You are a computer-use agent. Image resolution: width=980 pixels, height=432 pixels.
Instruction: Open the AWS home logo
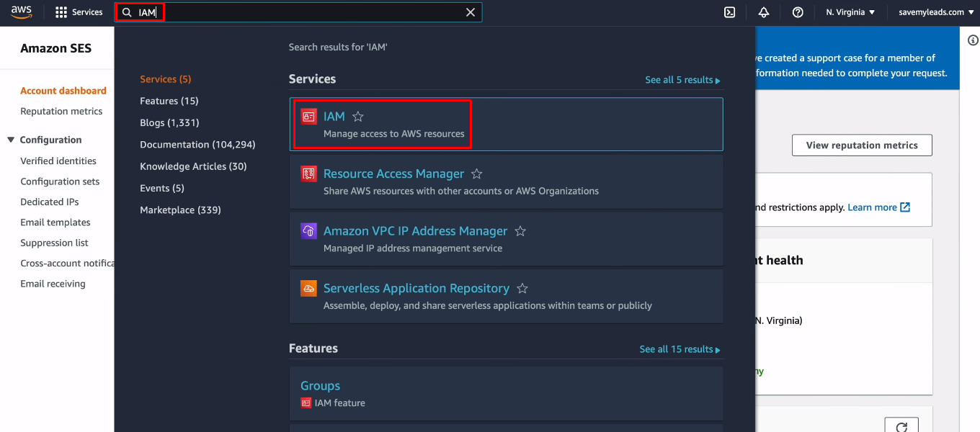(x=22, y=12)
